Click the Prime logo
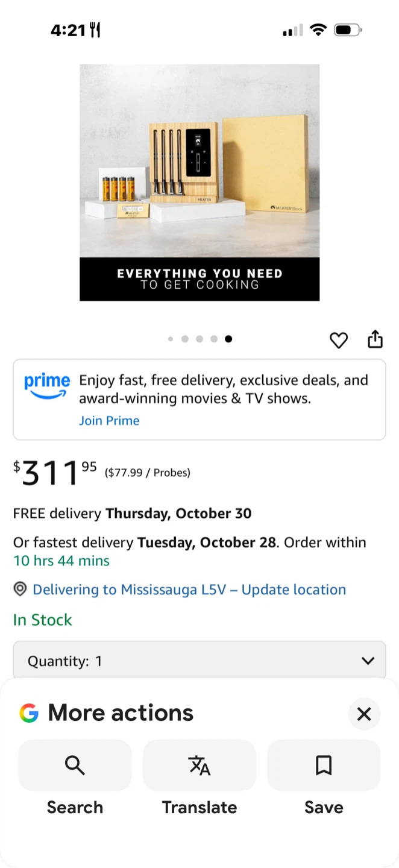The width and height of the screenshot is (399, 868). 47,386
